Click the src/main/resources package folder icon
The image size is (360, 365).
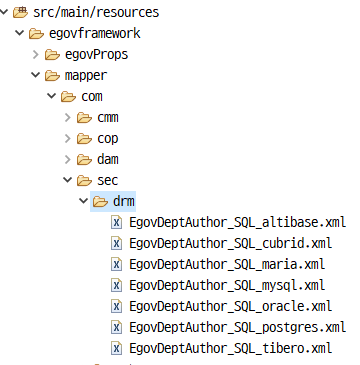[x=20, y=13]
